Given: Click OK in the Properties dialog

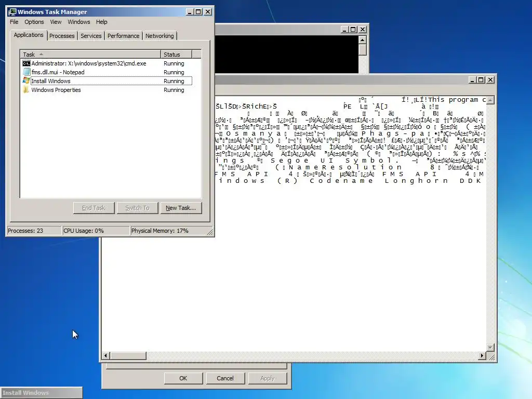Looking at the screenshot, I should click(x=183, y=378).
